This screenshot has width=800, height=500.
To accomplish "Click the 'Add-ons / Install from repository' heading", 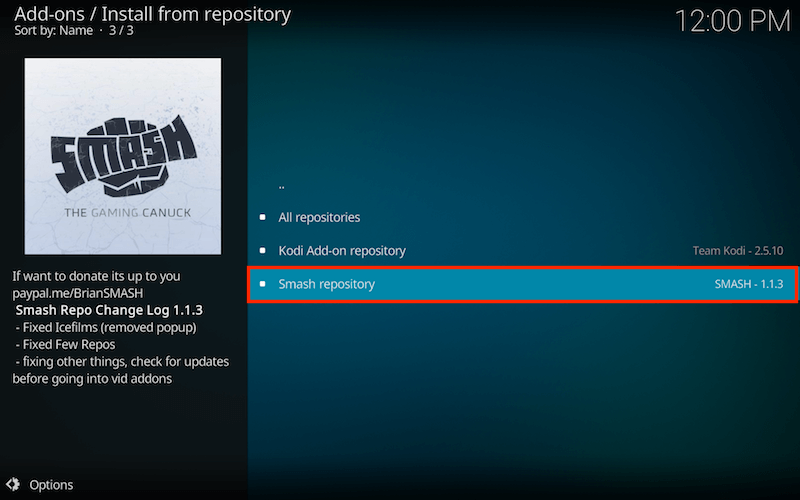I will [x=152, y=14].
